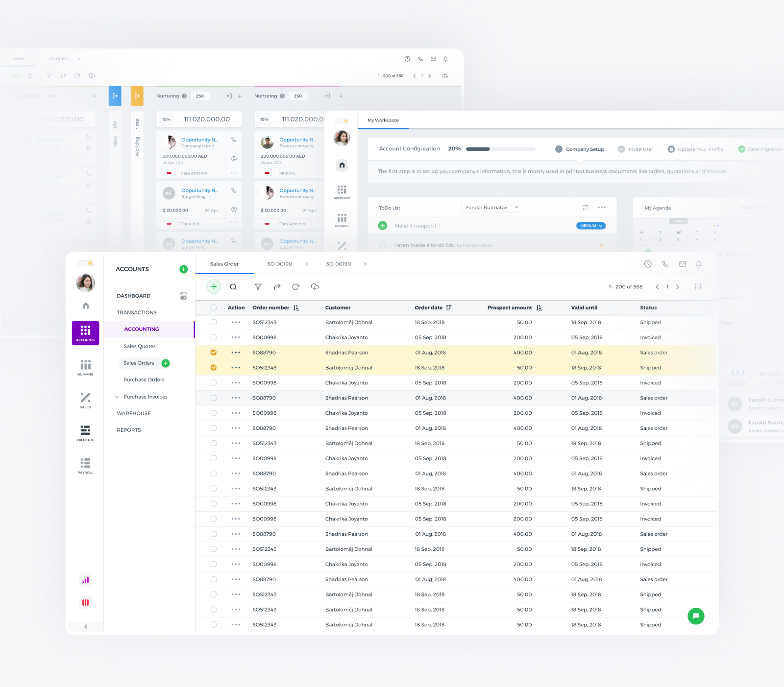Uncheck the checked Shadrias Pearson SO88790 row
784x687 pixels.
214,353
